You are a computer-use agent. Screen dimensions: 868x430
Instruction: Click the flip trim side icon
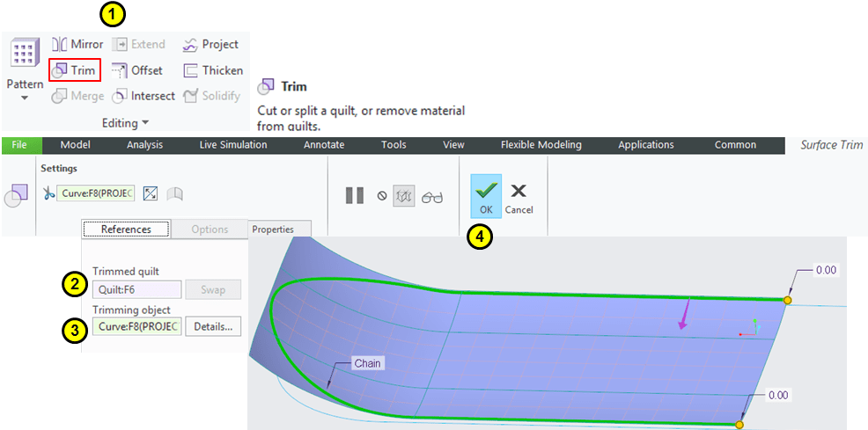click(x=151, y=193)
